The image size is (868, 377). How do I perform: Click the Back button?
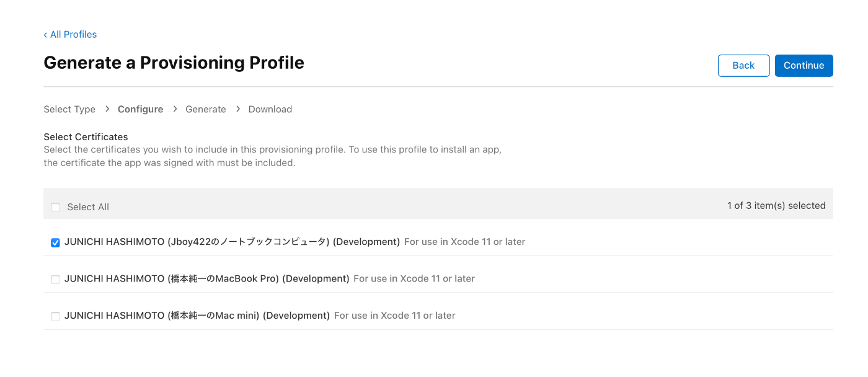click(743, 66)
